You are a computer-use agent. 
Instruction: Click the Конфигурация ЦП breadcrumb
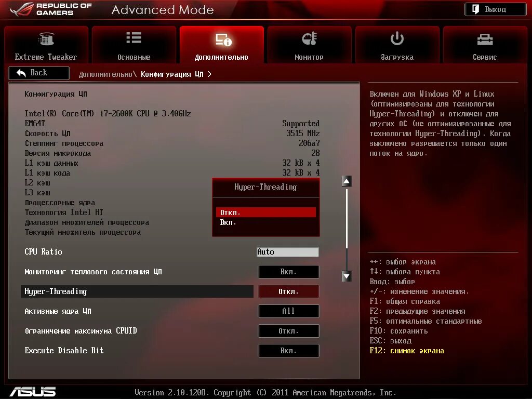tap(172, 74)
